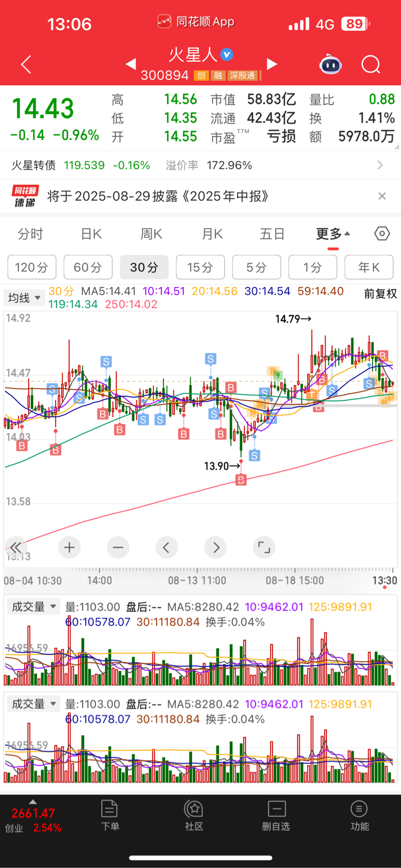
Task: Open the 功能 functions menu
Action: [359, 815]
